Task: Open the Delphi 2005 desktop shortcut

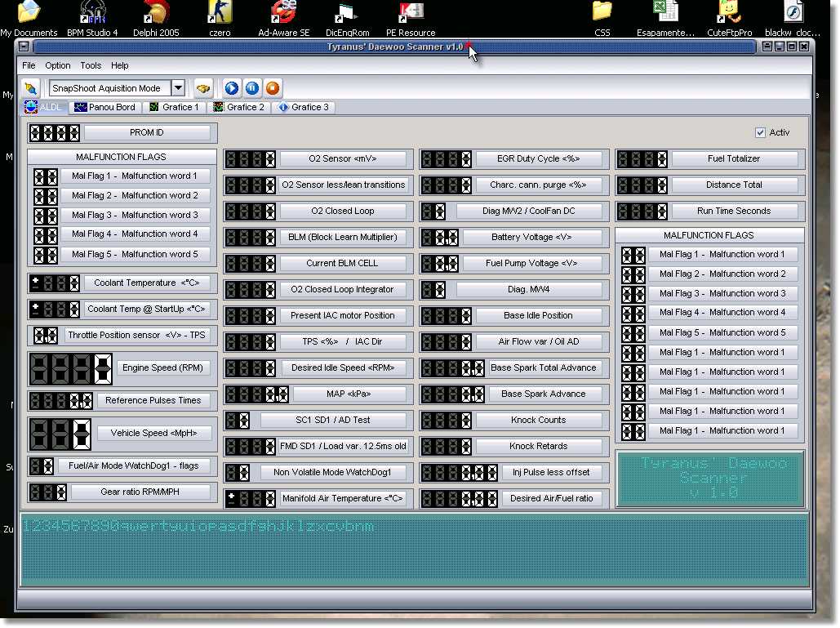Action: (155, 16)
